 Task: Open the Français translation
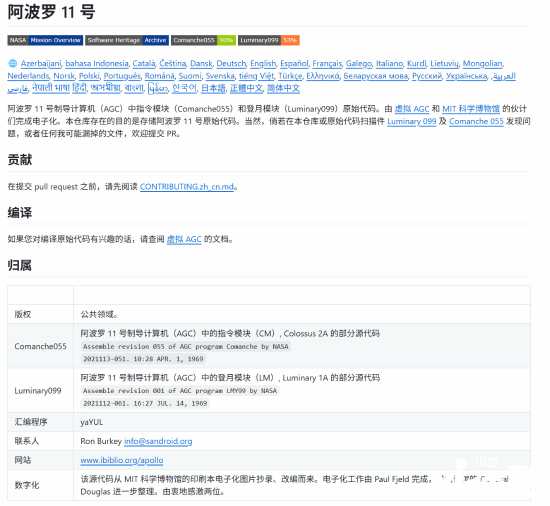327,63
